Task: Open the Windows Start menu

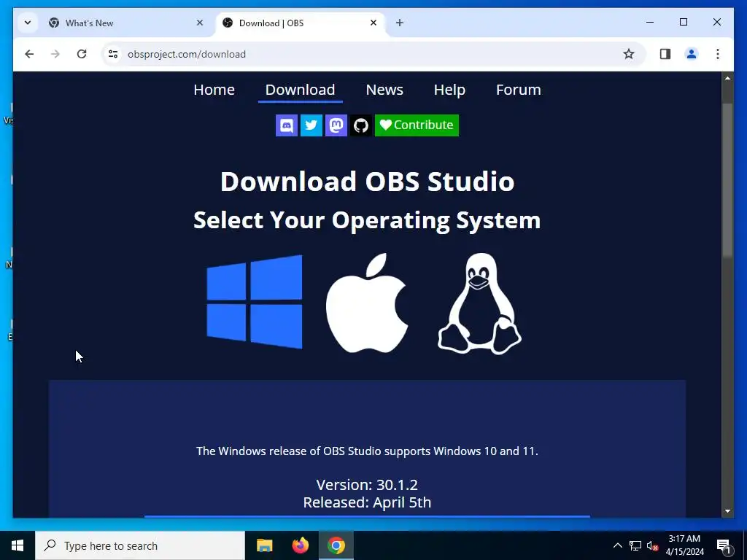Action: coord(18,545)
